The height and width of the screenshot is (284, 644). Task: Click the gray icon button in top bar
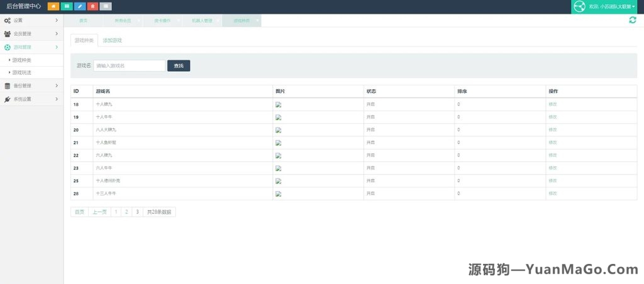click(x=106, y=6)
